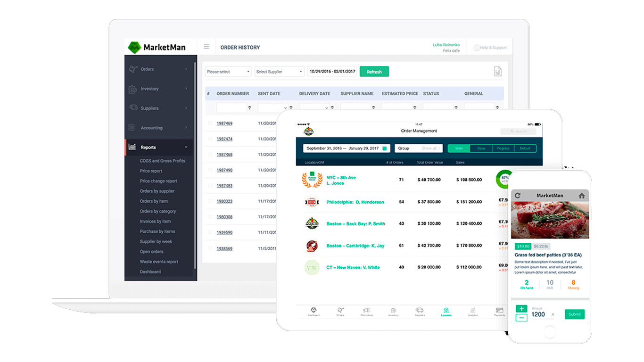Click the NYC 8th Ave laurel logo
The image size is (644, 362).
(312, 180)
